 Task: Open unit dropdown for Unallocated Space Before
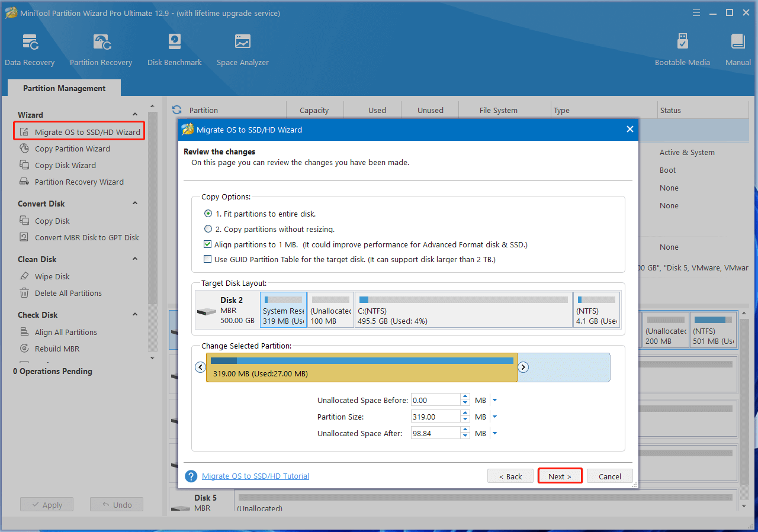(x=495, y=401)
